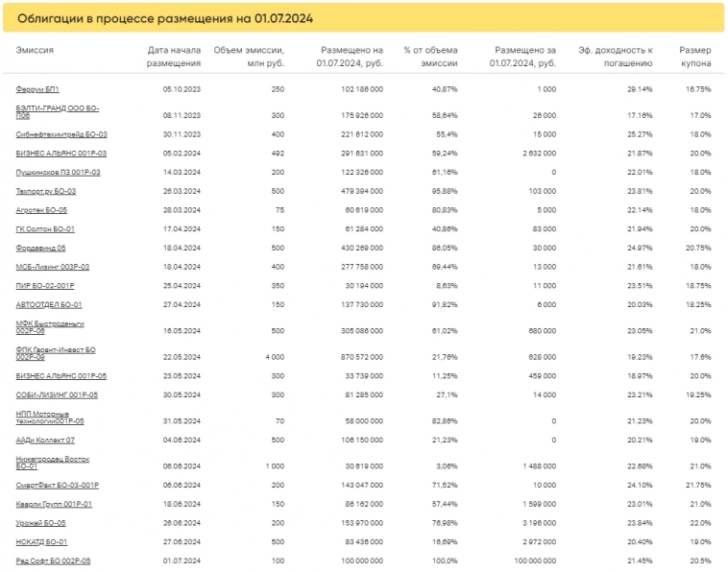
Task: Open Нижегородец Восток БО-01 link
Action: [x=53, y=463]
